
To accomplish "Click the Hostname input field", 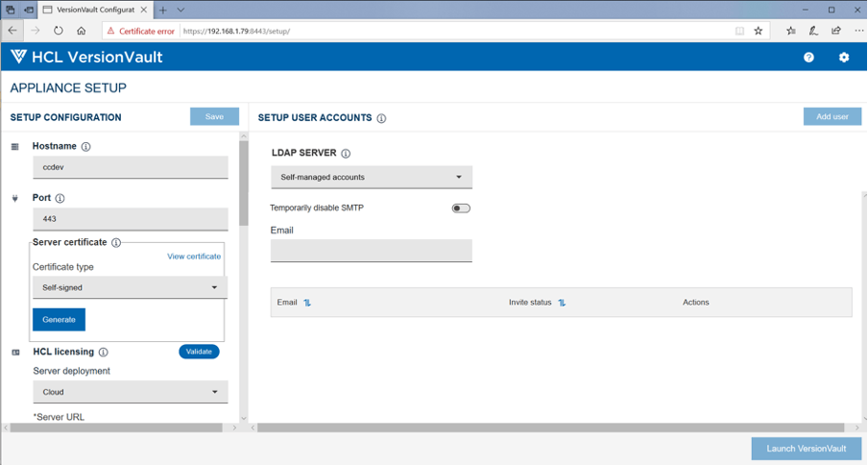I will point(130,167).
